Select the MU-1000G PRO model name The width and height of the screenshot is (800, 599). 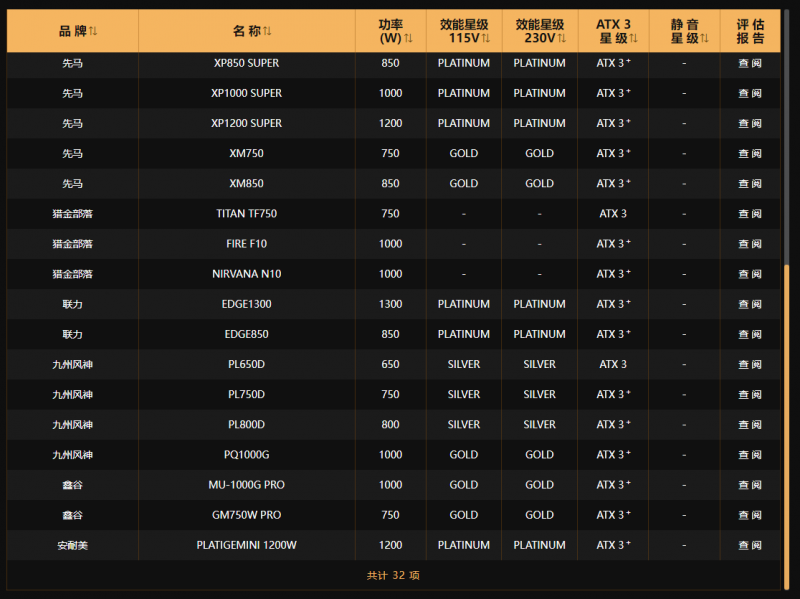[246, 485]
